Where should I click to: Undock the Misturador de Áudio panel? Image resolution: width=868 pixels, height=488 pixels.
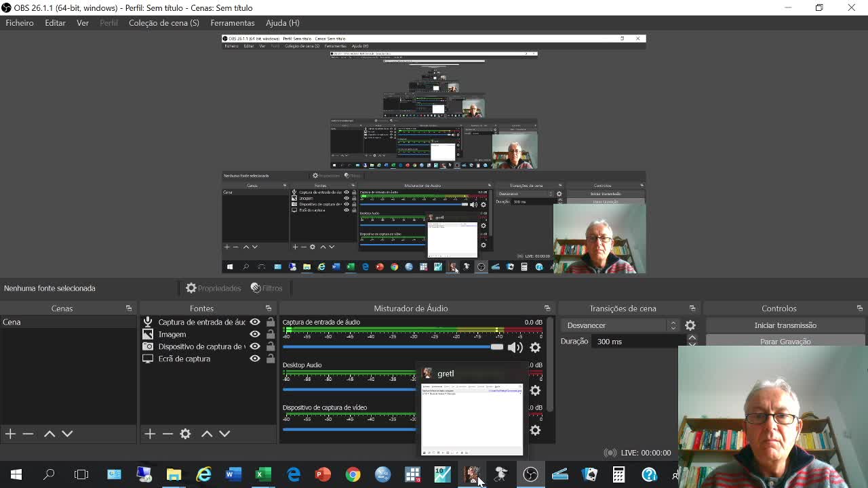point(547,308)
